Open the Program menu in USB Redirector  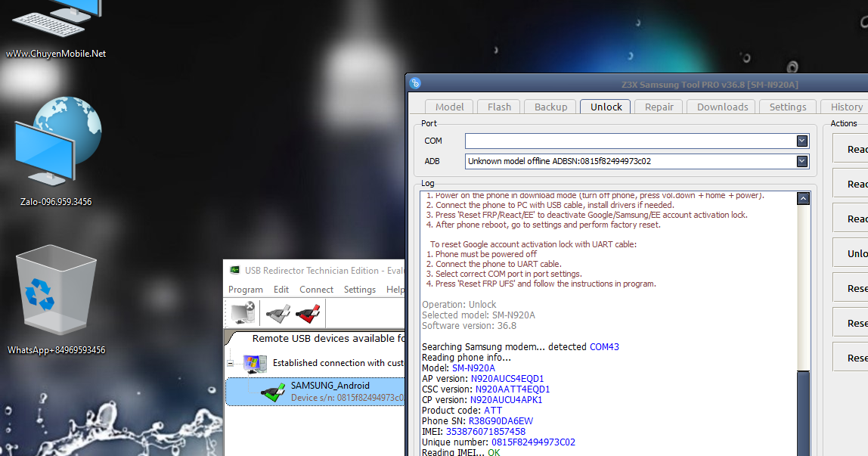point(245,290)
